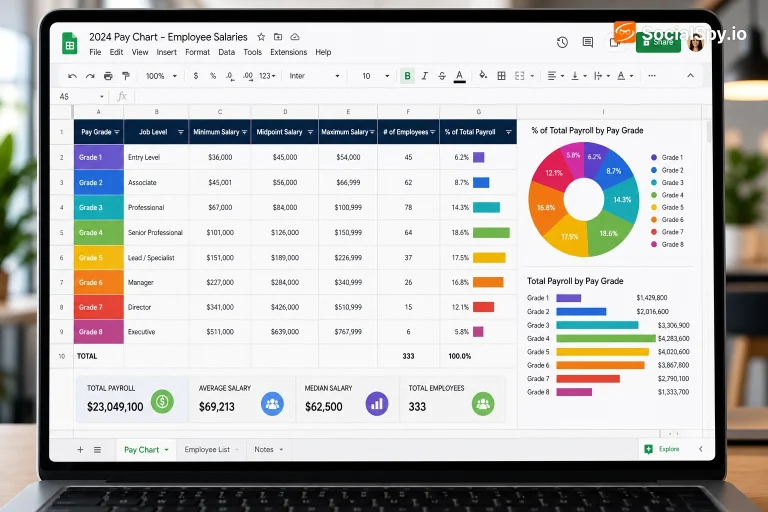Apply percent format
The width and height of the screenshot is (768, 512).
(213, 76)
